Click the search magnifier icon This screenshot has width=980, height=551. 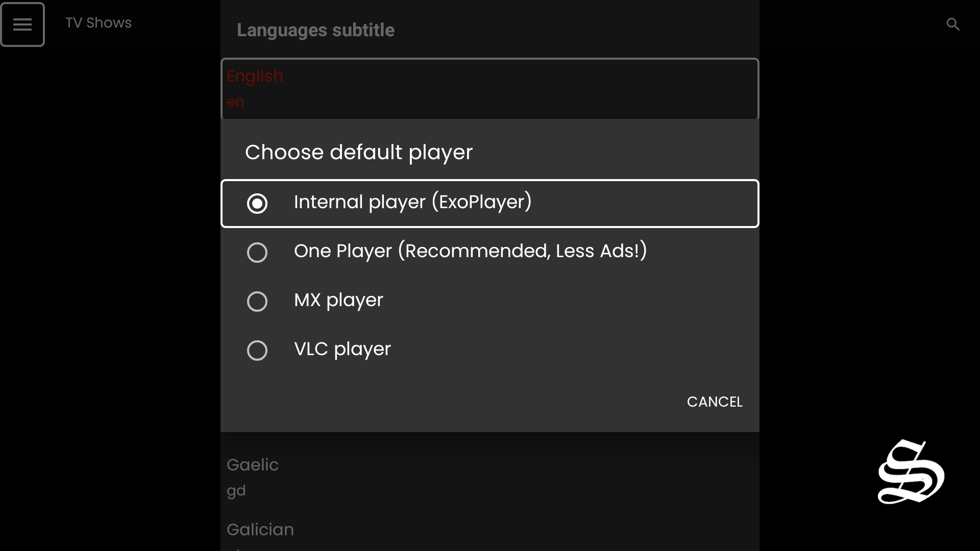click(952, 24)
